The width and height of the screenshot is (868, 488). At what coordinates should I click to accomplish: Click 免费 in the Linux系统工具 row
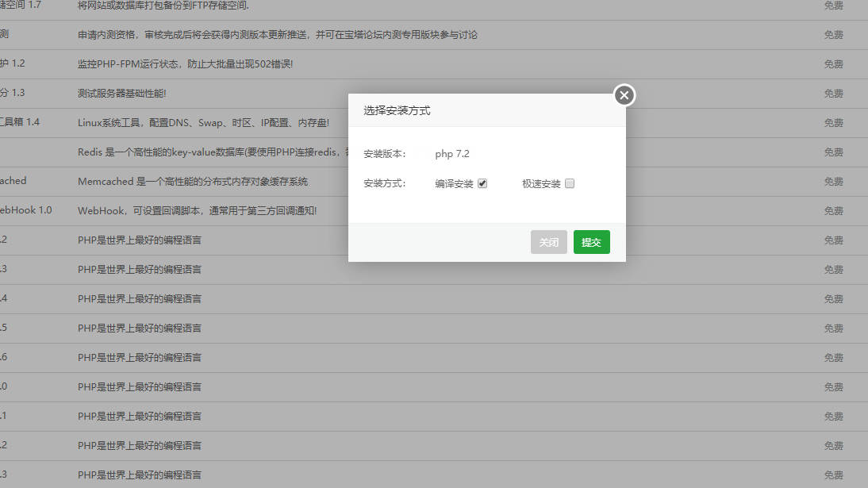click(x=833, y=123)
